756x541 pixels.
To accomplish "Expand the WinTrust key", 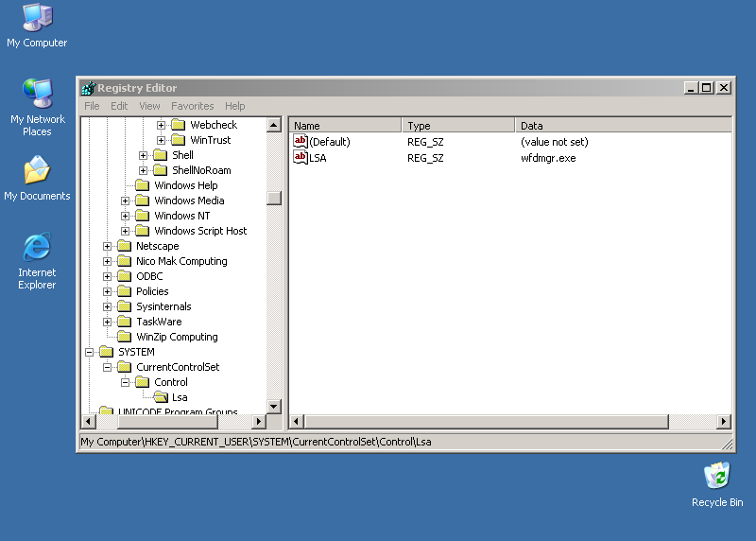I will (x=161, y=140).
